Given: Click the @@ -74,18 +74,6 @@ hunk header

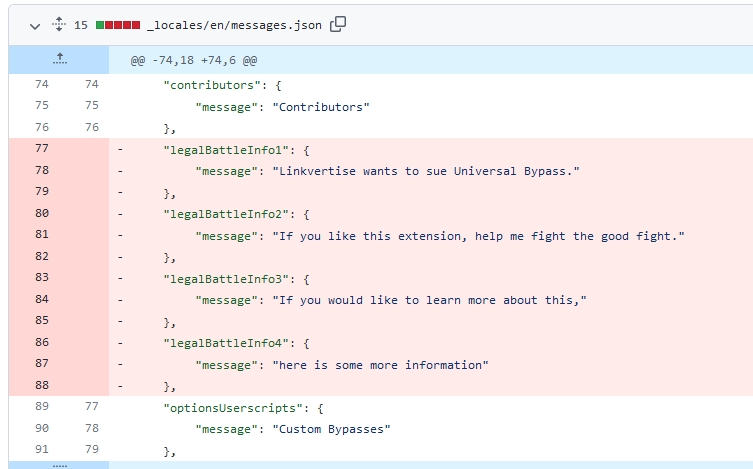Looking at the screenshot, I should point(195,61).
